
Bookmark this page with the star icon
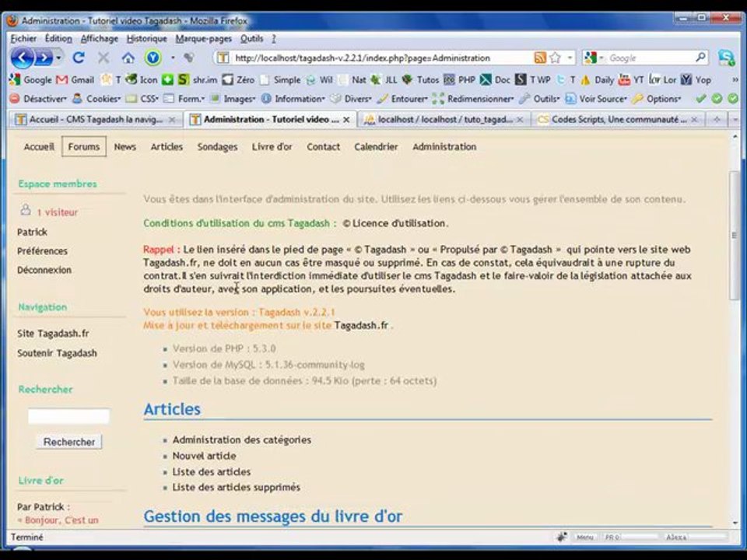coord(555,58)
